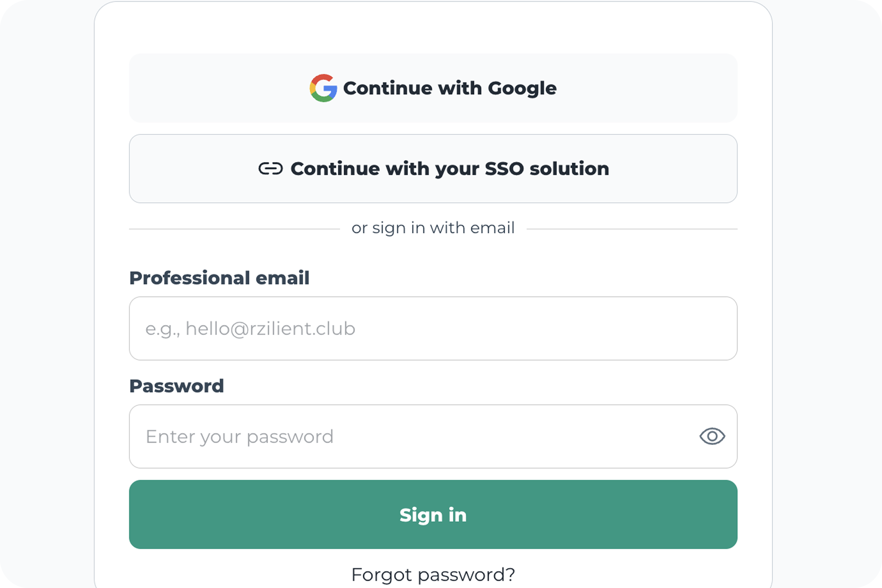Image resolution: width=882 pixels, height=588 pixels.
Task: Click the Google logo icon
Action: tap(323, 88)
